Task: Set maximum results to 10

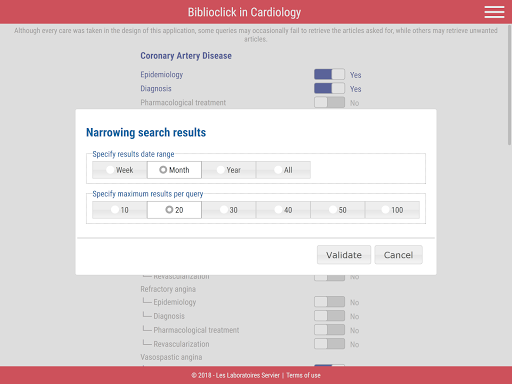Action: pyautogui.click(x=120, y=210)
